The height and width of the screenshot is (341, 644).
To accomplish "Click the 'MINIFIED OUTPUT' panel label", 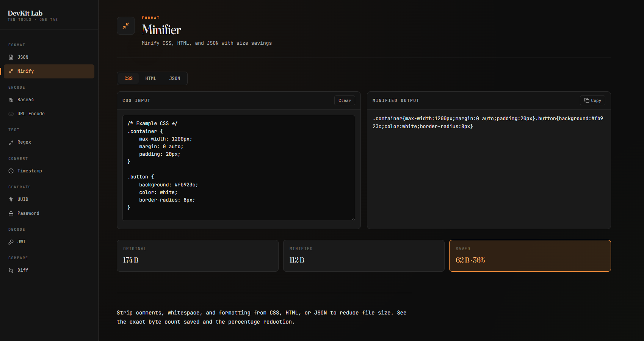I will point(396,100).
